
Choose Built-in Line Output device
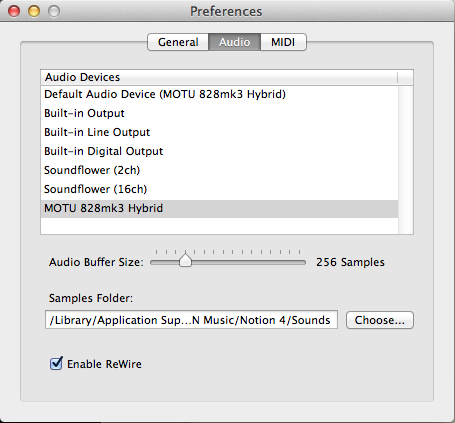(x=219, y=132)
